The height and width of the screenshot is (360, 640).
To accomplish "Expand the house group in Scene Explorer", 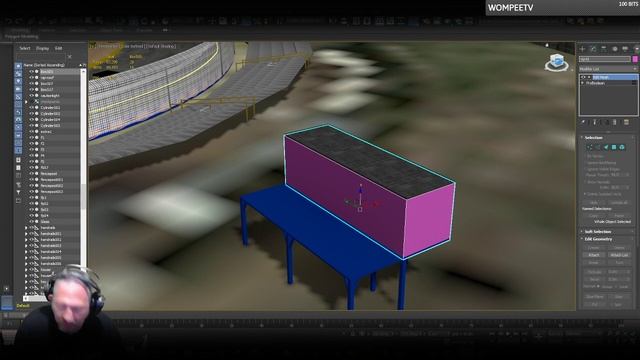I will (27, 270).
